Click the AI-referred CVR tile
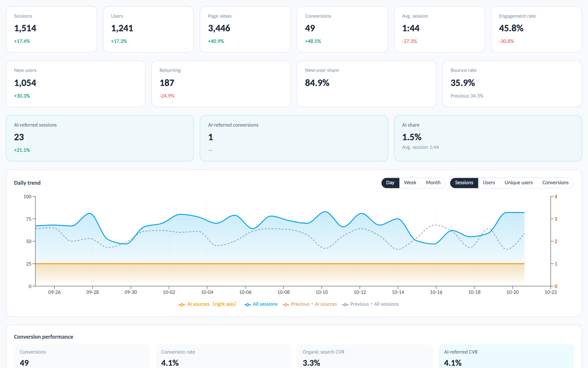The width and height of the screenshot is (588, 368). tap(506, 356)
